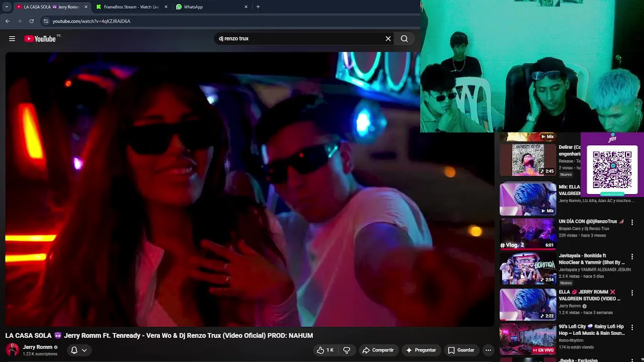Image resolution: width=644 pixels, height=362 pixels.
Task: Click the 1.23 K suscriptores text
Action: point(40,354)
